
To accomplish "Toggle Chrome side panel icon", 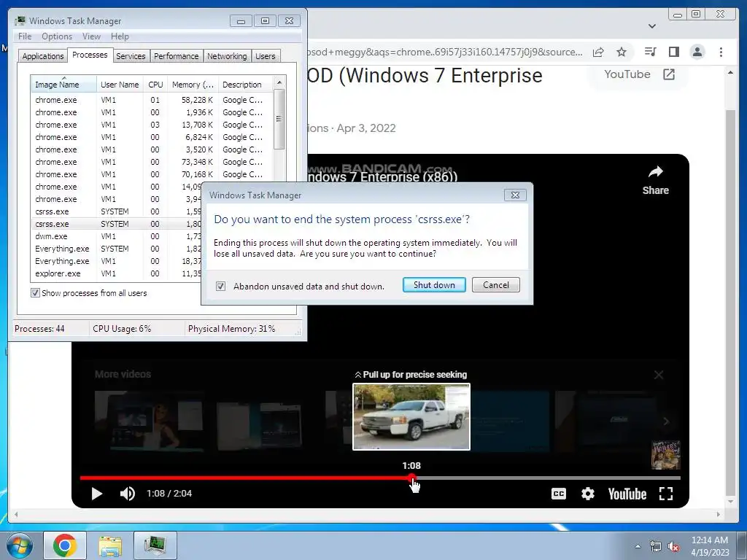I will 673,52.
